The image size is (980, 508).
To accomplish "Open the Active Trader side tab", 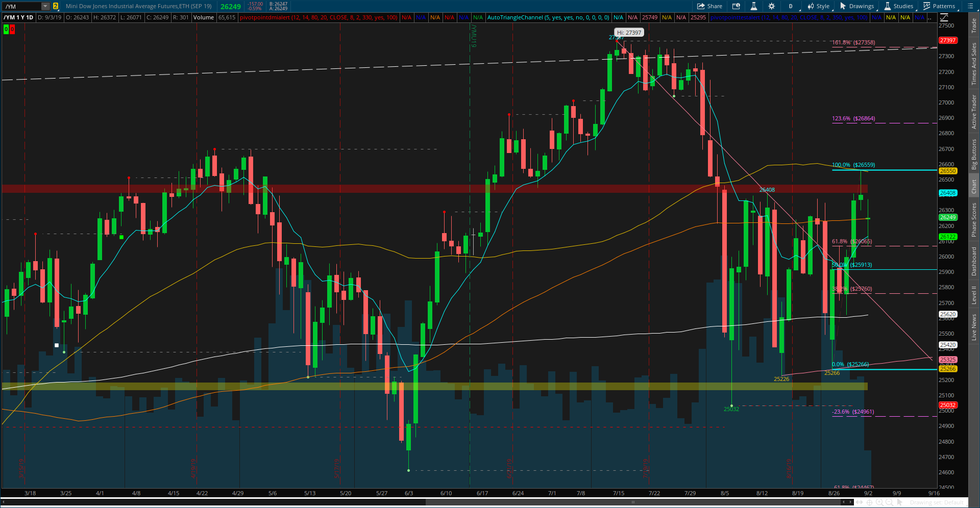I will point(974,111).
